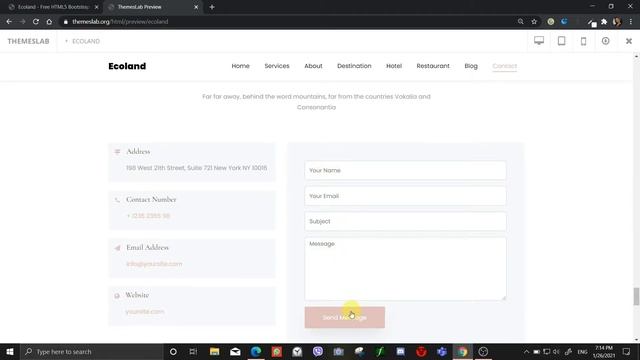Reload the page with the refresh icon

click(36, 22)
